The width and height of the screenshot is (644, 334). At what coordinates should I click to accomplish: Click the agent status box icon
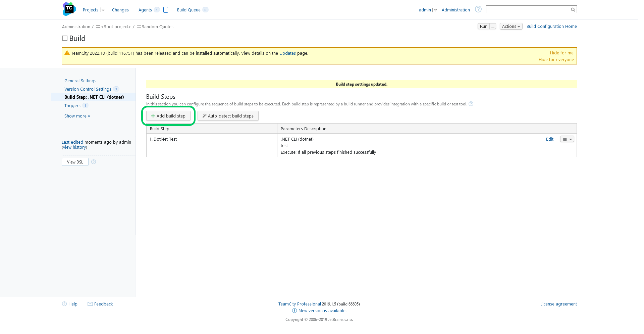pos(166,10)
